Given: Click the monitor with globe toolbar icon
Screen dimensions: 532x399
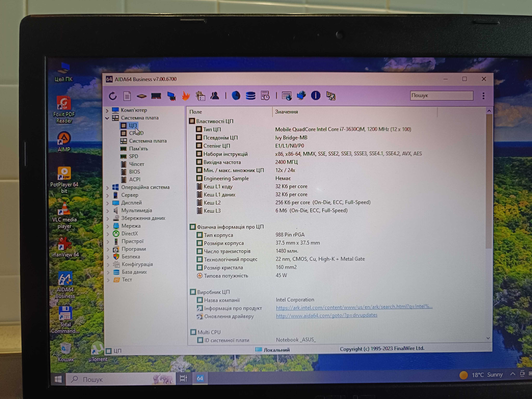Looking at the screenshot, I should point(287,96).
